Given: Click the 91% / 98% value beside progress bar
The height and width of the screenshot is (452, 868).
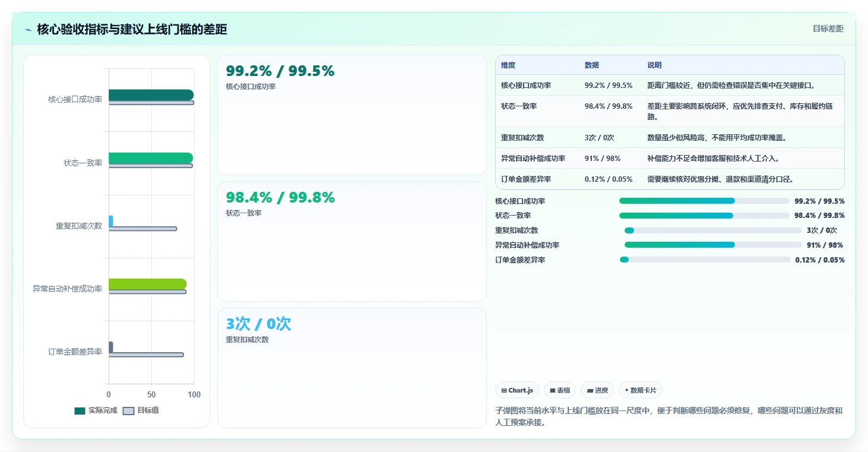Looking at the screenshot, I should pos(825,245).
